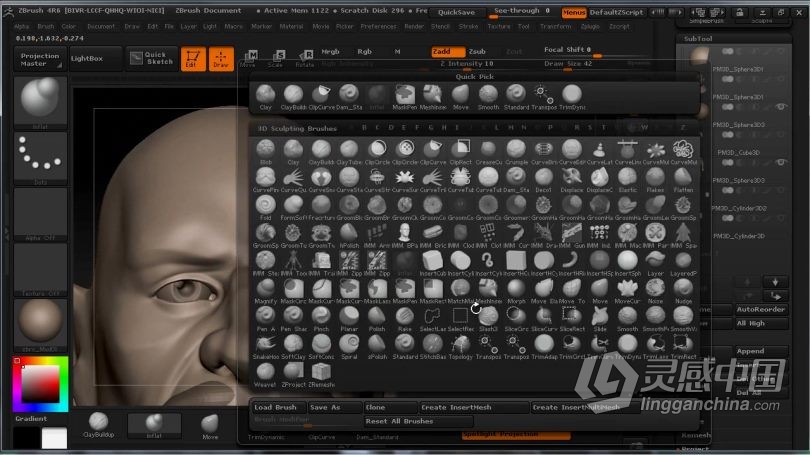Enable the Mrgb channel toggle
Viewport: 810px width, 455px height.
[330, 52]
